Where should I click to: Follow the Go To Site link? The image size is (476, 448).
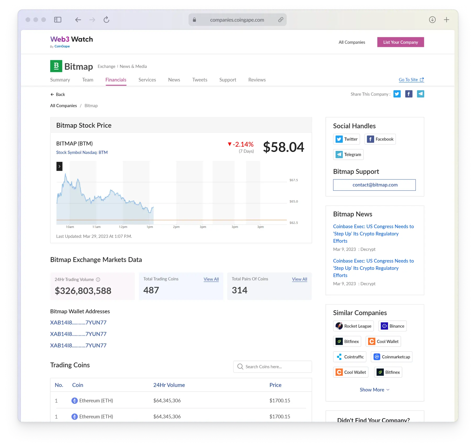[x=411, y=80]
